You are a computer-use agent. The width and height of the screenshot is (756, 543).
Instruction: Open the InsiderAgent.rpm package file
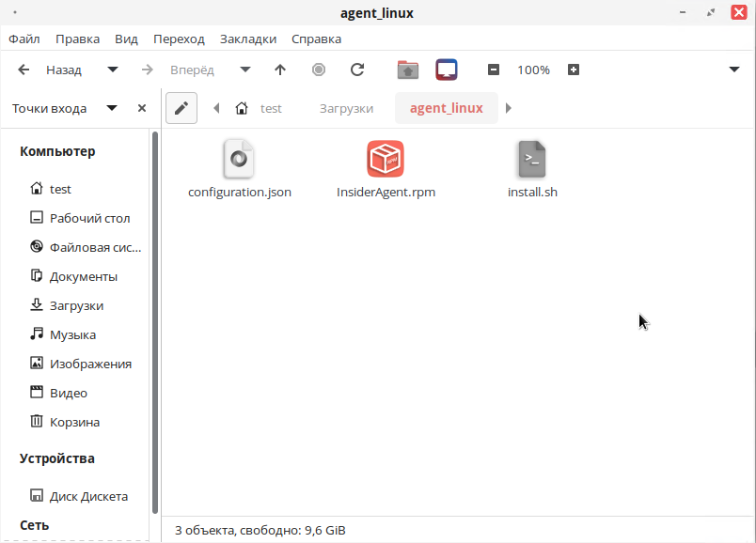point(386,160)
